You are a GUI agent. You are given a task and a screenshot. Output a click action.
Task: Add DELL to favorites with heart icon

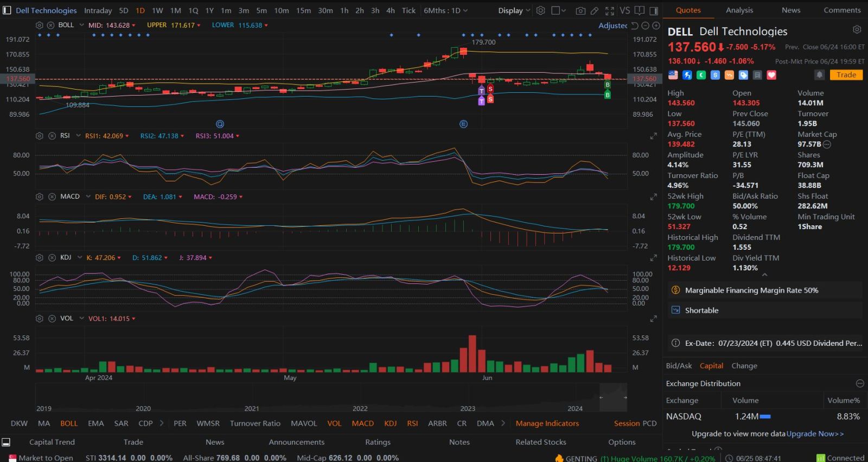771,75
